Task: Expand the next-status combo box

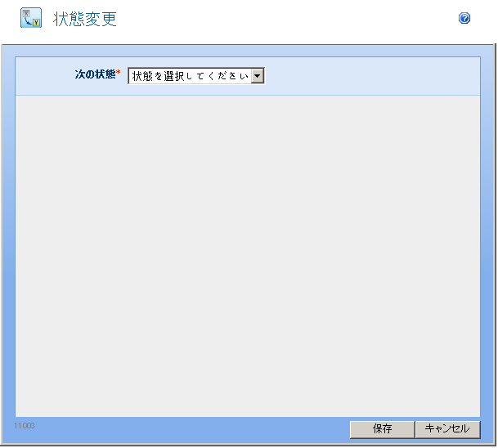Action: tap(196, 76)
